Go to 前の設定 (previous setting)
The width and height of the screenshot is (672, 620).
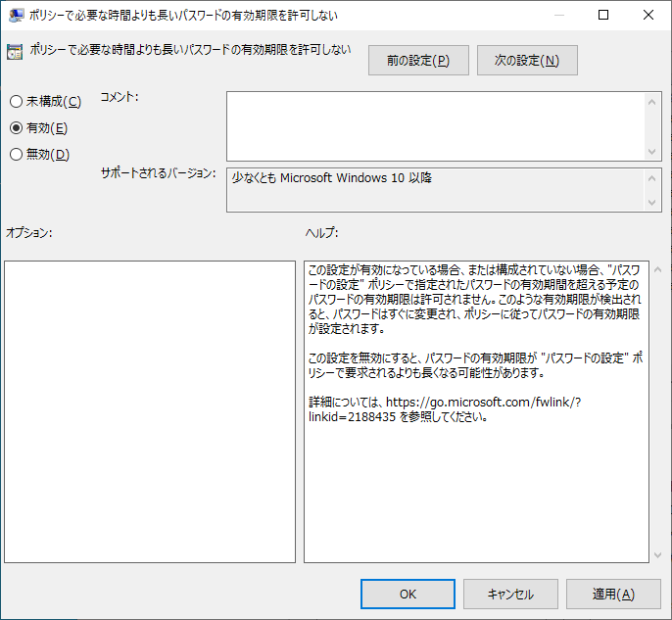click(x=418, y=61)
